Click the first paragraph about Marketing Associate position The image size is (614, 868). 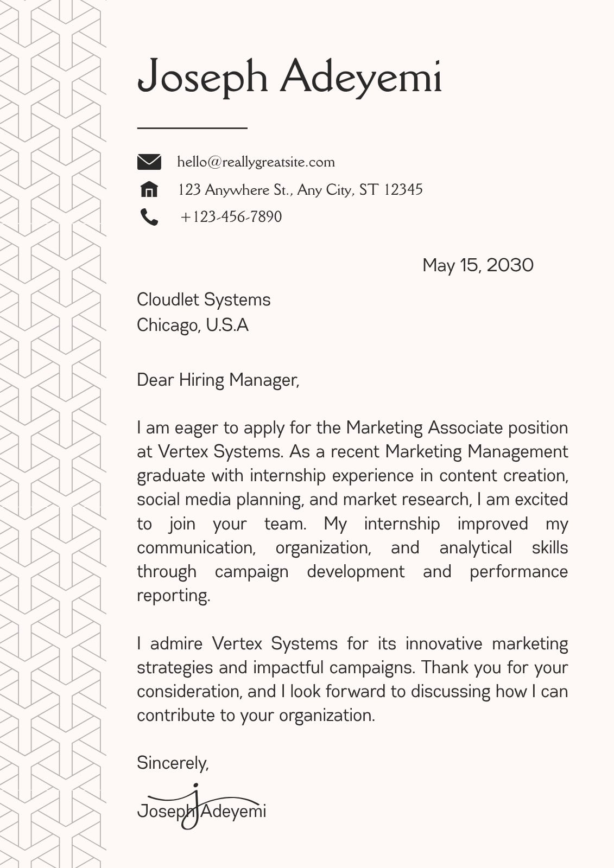click(352, 512)
